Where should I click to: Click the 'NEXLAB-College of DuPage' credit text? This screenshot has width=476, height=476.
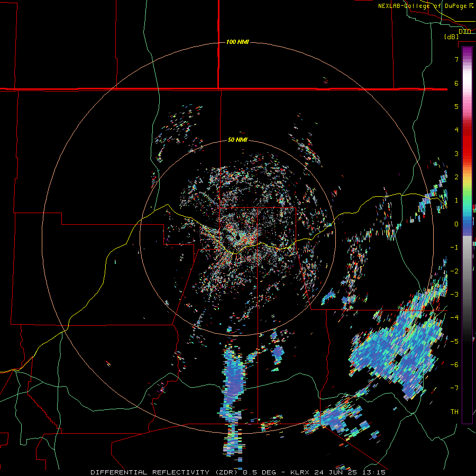[423, 6]
